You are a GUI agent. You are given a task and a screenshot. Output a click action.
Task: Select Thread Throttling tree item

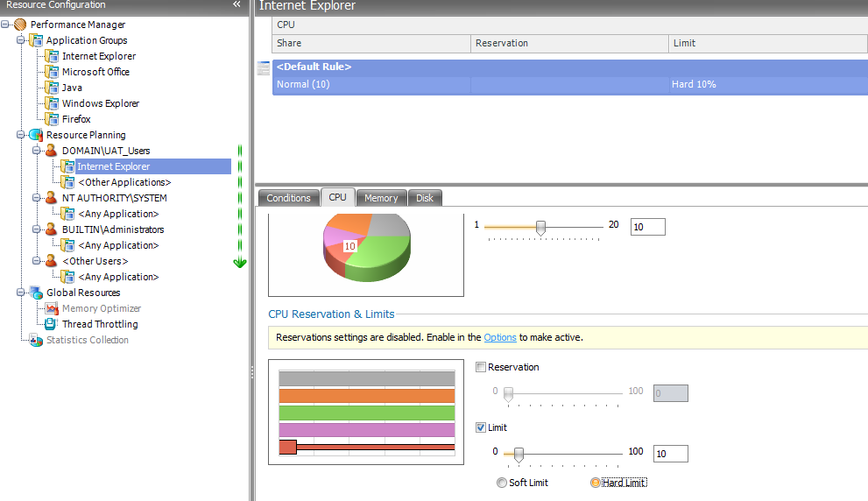tap(100, 324)
